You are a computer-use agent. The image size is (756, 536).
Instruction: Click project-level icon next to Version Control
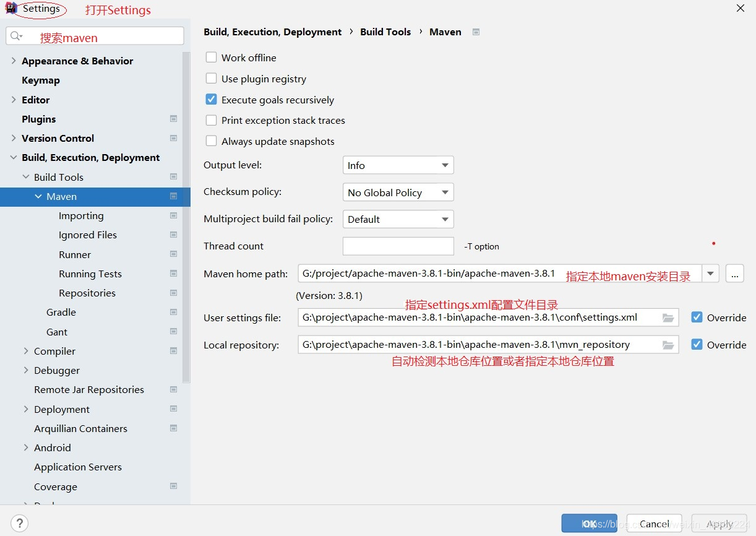174,138
